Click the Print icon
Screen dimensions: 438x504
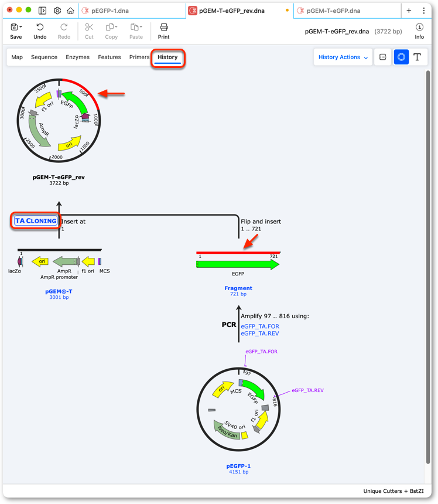tap(164, 27)
